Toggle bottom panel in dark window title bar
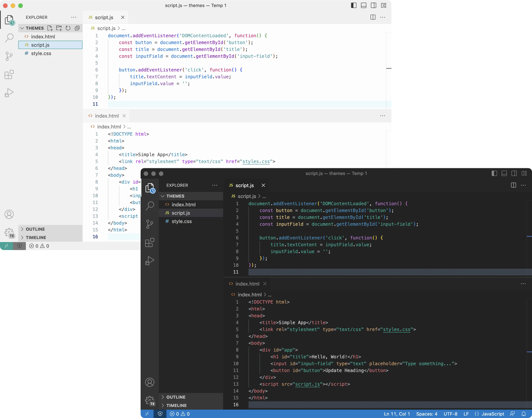The image size is (532, 418). click(504, 173)
